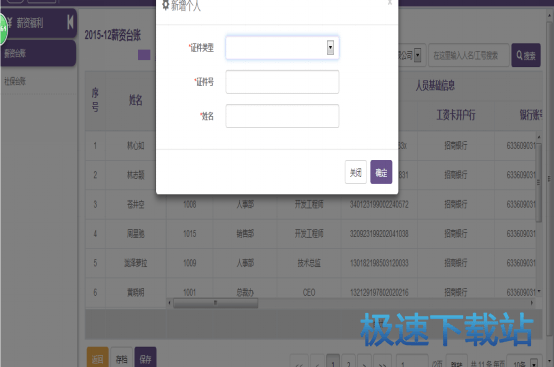Select the row 4 name cell 周星驰
The height and width of the screenshot is (367, 554).
(x=136, y=233)
